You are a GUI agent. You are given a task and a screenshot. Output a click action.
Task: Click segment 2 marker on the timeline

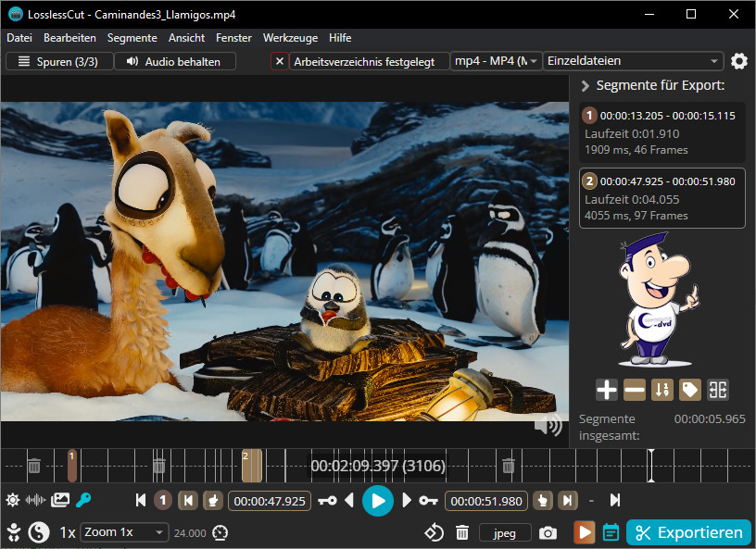(x=251, y=465)
